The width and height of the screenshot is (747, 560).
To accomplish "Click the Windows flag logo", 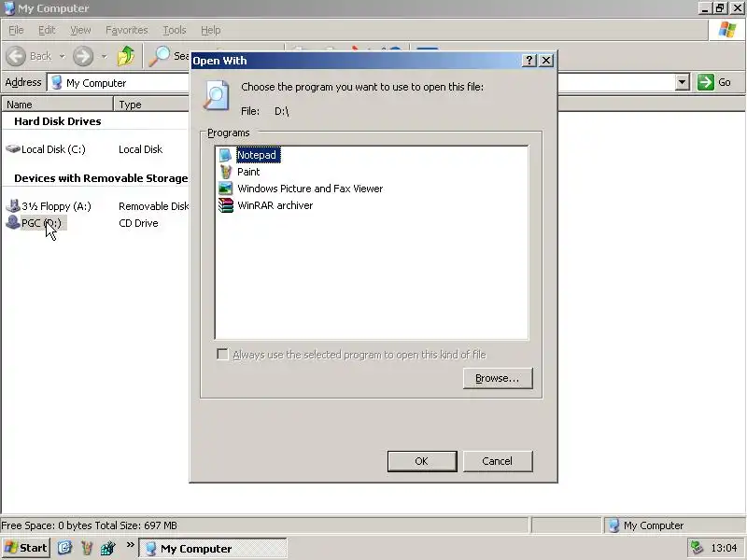I will [727, 30].
